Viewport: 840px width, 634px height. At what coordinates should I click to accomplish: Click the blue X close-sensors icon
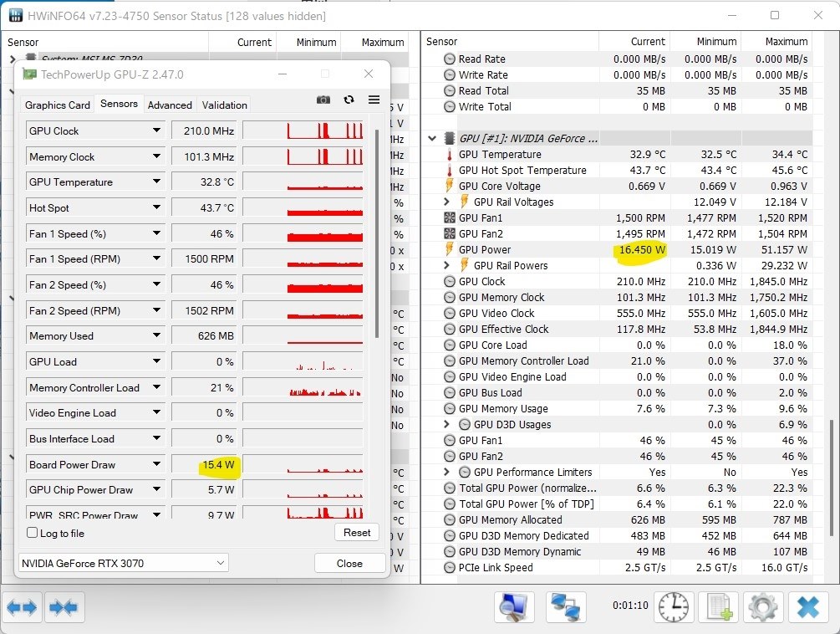click(x=808, y=606)
